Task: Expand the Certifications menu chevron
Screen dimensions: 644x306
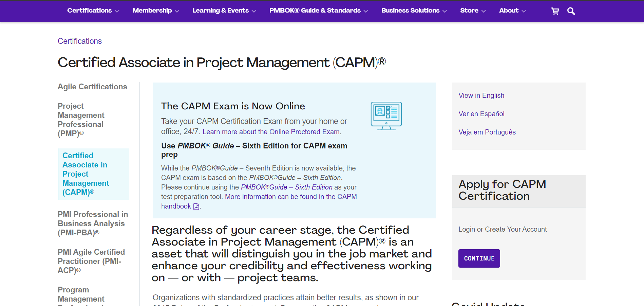Action: coord(117,11)
